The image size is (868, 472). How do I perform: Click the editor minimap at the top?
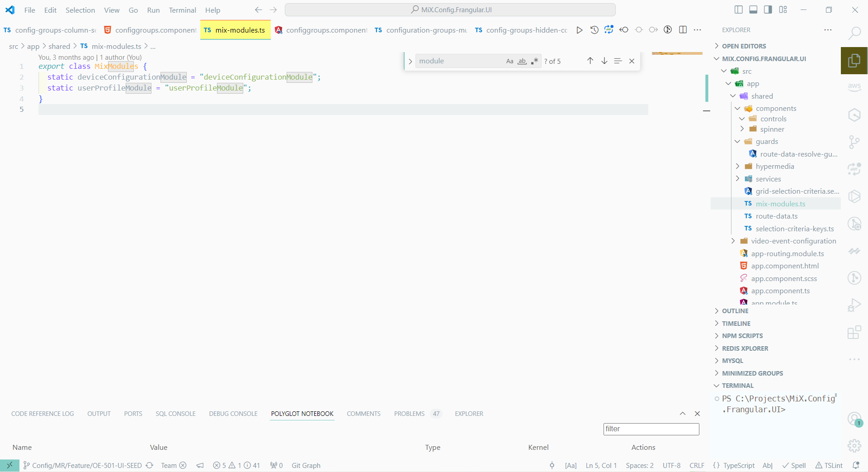[677, 54]
